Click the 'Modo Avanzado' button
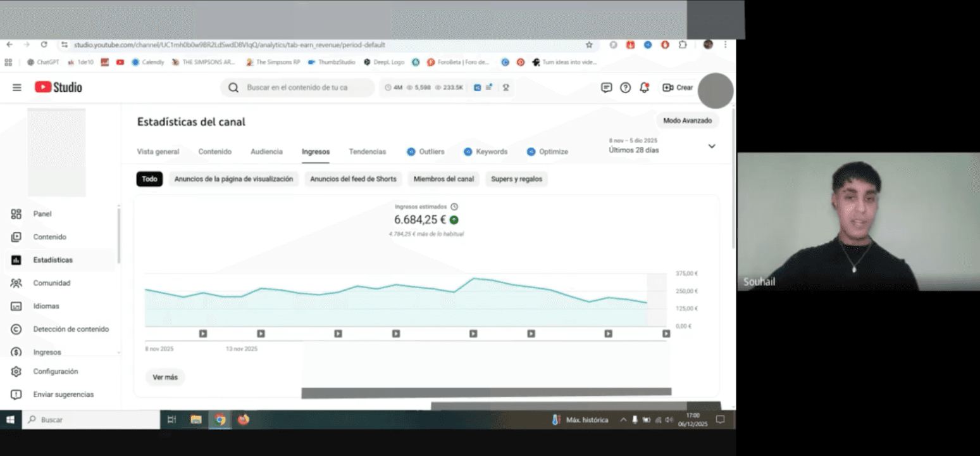 pyautogui.click(x=687, y=120)
